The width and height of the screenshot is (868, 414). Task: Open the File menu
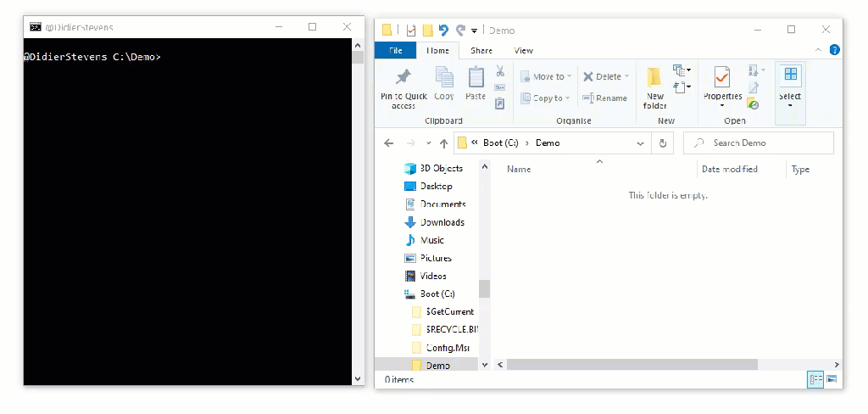(396, 51)
